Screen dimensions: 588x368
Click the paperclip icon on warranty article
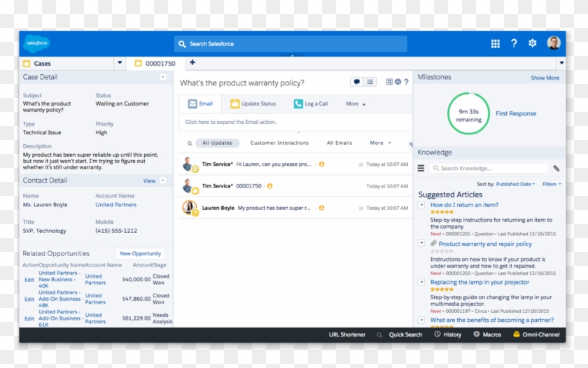[433, 243]
